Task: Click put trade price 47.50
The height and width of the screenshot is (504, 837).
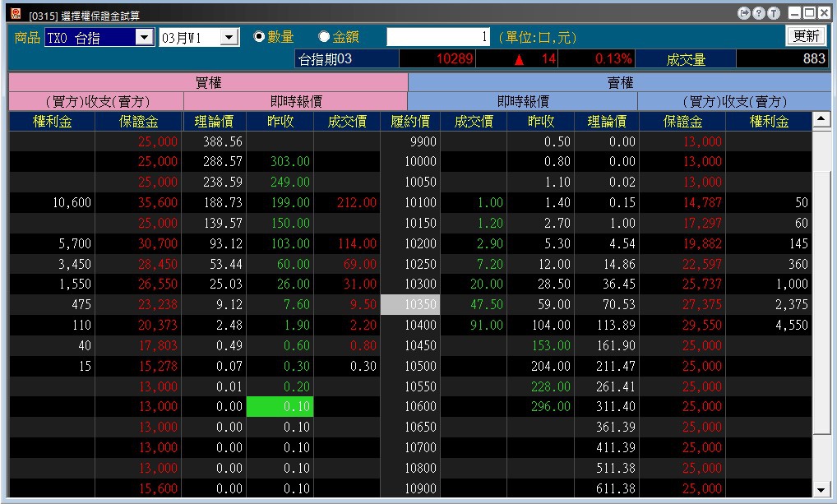Action: pyautogui.click(x=486, y=304)
